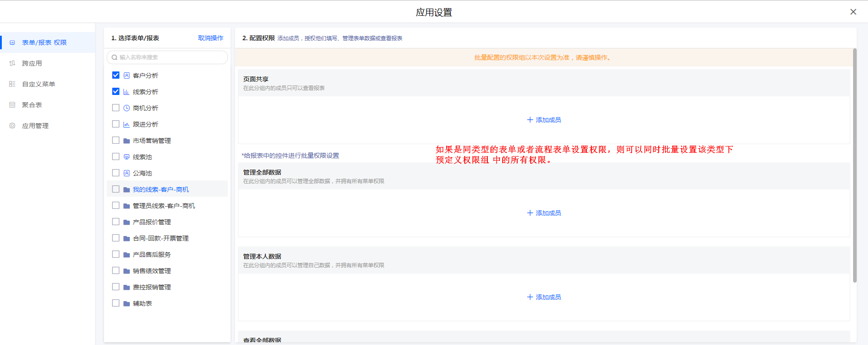Expand the 我的线索-客户-商机 folder
The image size is (868, 345).
160,189
